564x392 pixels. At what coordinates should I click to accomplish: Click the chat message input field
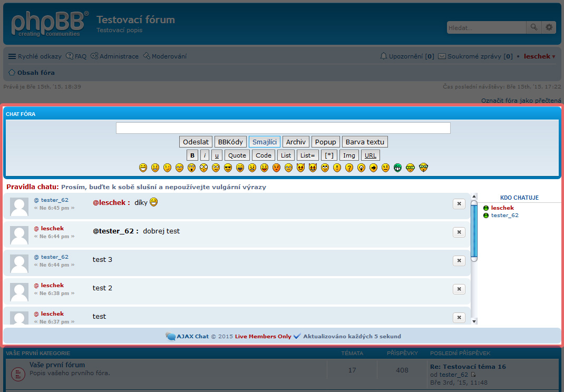coord(283,128)
